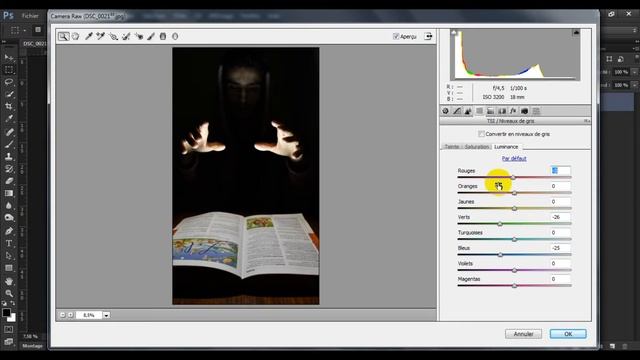Click the foreground color swatch in Photoshop

6,313
